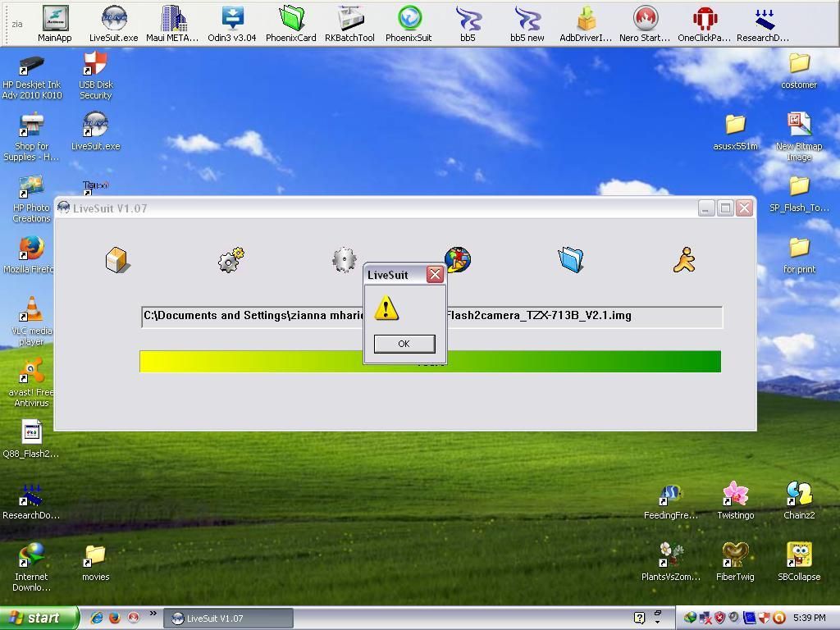Open the Start menu
Screen dimensions: 840x630
39,618
